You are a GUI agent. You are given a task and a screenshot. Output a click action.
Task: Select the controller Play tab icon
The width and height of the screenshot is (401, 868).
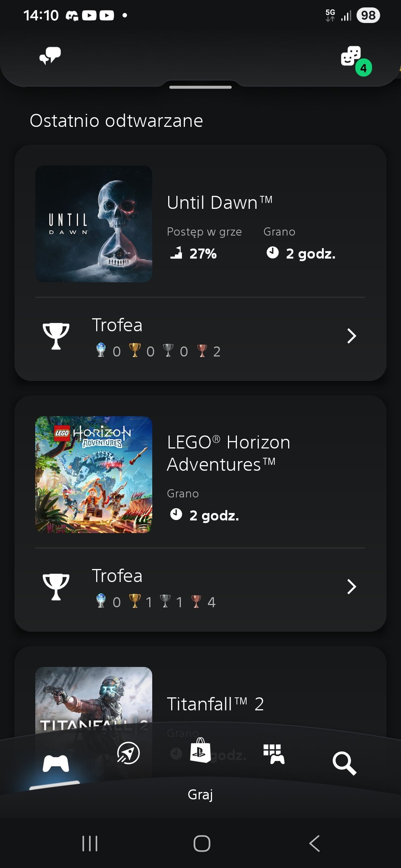point(56,764)
